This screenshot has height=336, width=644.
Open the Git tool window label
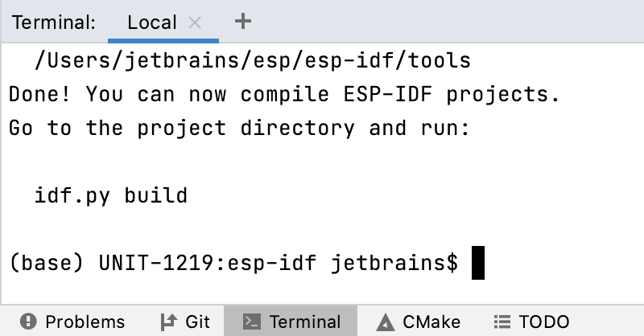pyautogui.click(x=197, y=322)
